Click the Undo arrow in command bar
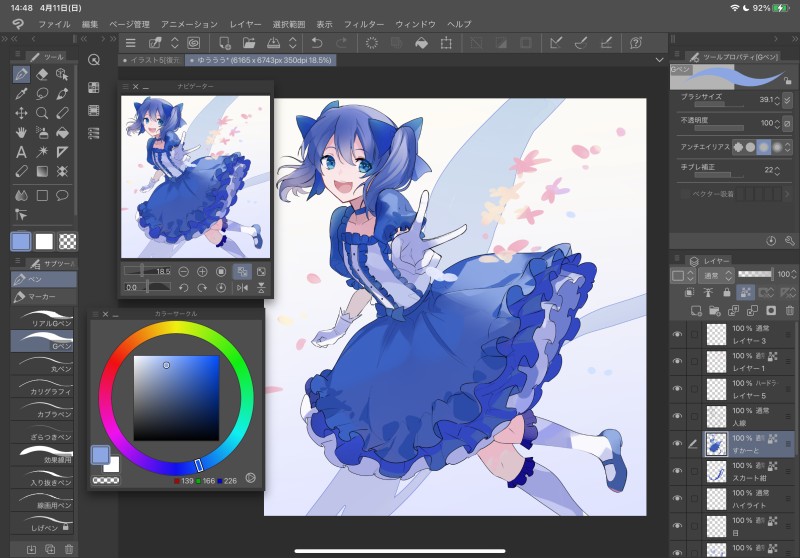This screenshot has height=558, width=800. 317,43
